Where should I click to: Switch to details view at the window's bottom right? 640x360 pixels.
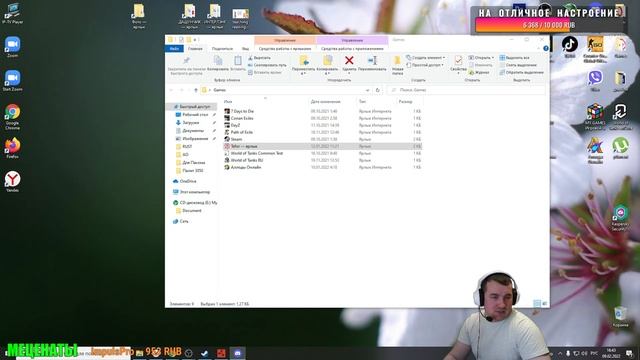point(537,304)
